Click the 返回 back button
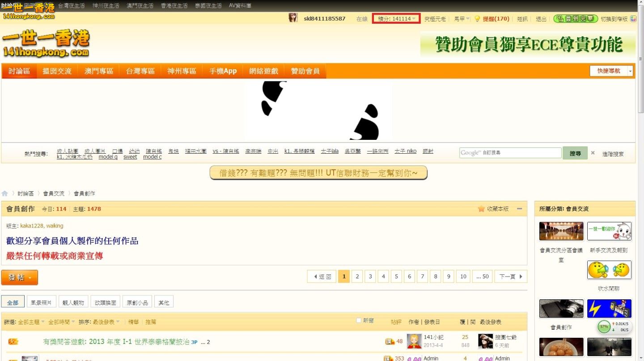Image resolution: width=644 pixels, height=361 pixels. pyautogui.click(x=322, y=277)
